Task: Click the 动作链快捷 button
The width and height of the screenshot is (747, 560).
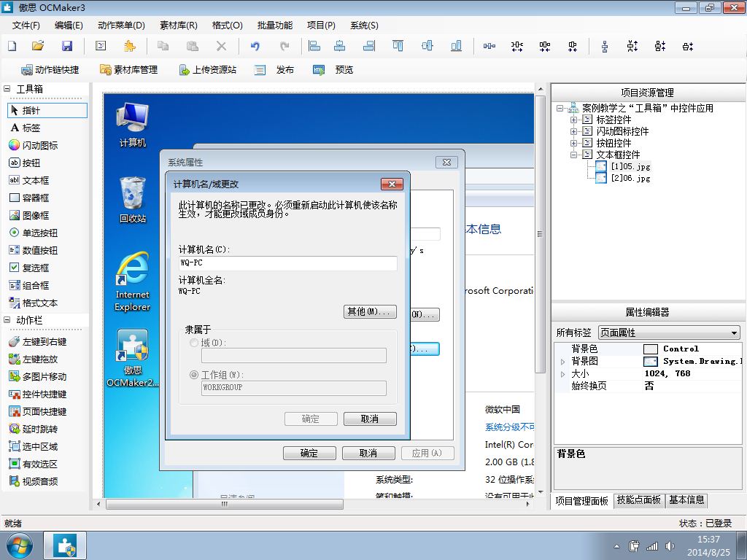Action: click(x=50, y=69)
